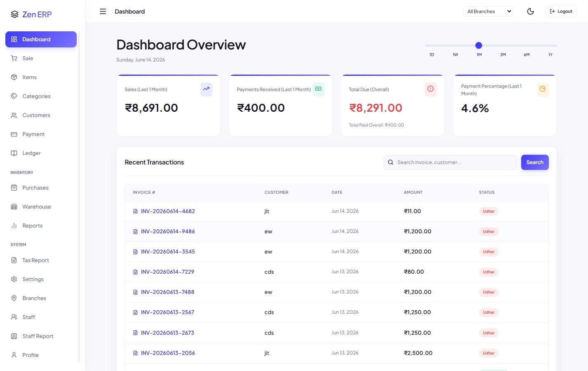This screenshot has height=371, width=588.
Task: Choose the 1Y time range
Action: pos(550,54)
